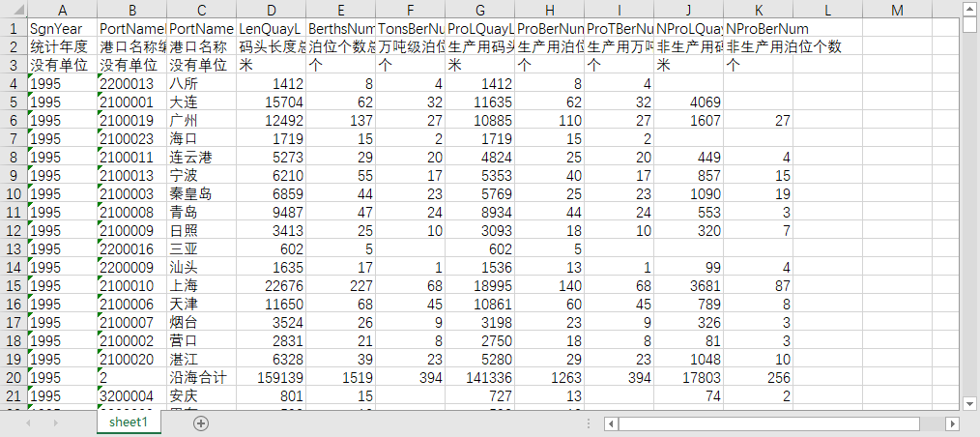Click the 上海 port name cell

[x=202, y=286]
